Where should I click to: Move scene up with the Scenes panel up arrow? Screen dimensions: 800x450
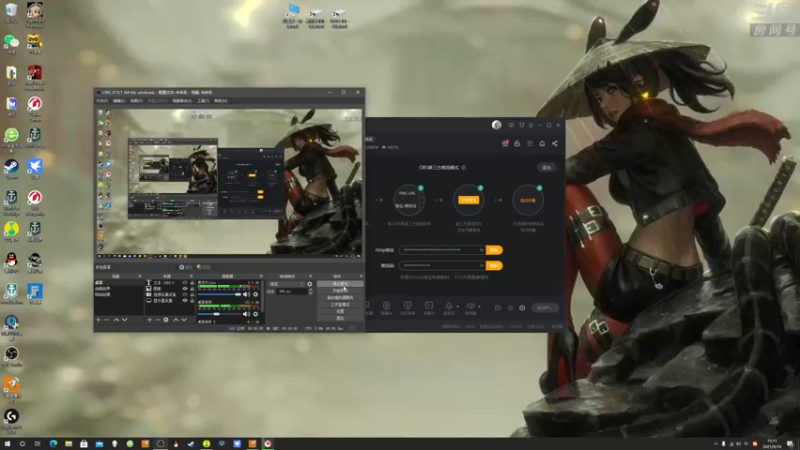pos(116,320)
